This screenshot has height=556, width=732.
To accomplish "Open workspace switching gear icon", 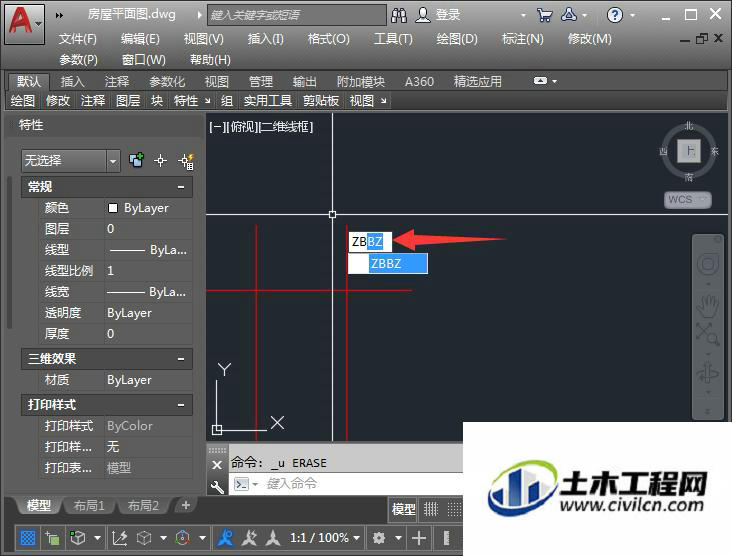I will (x=379, y=538).
